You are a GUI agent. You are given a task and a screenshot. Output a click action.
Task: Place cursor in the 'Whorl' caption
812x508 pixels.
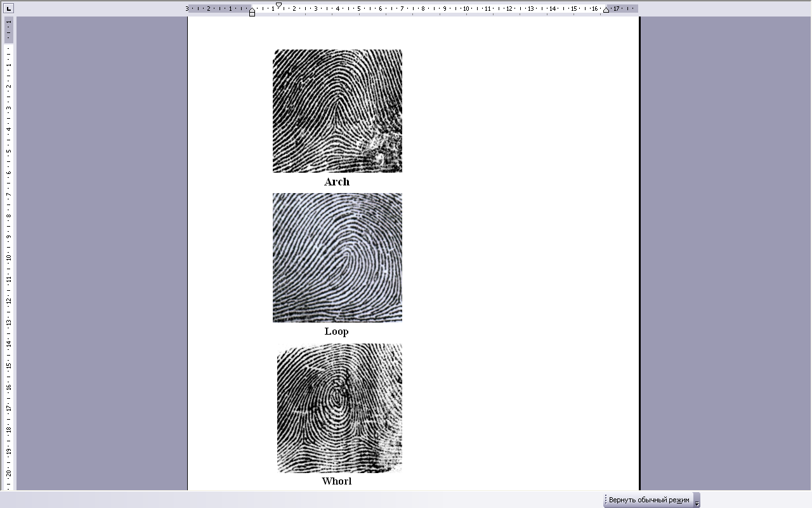[x=337, y=481]
